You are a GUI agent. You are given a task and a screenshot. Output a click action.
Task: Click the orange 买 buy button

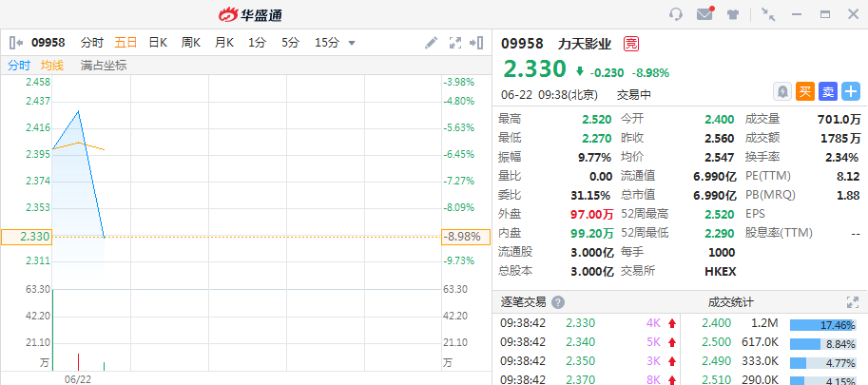click(805, 91)
